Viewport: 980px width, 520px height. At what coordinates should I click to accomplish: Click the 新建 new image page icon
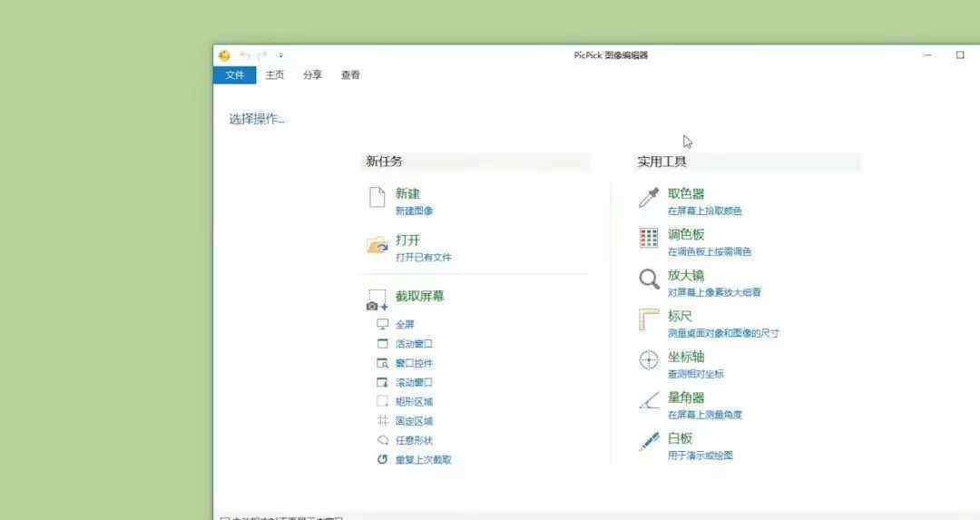[x=377, y=197]
